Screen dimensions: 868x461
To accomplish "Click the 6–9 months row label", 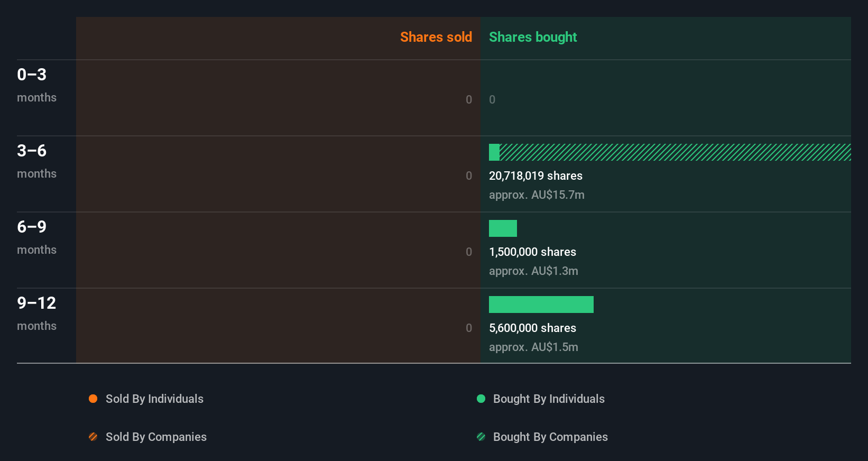I will point(36,237).
